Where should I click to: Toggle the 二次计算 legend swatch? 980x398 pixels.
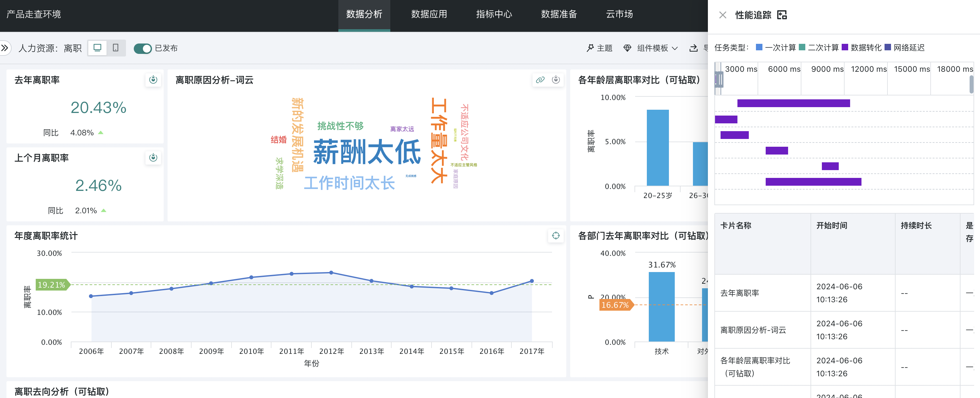[x=802, y=47]
